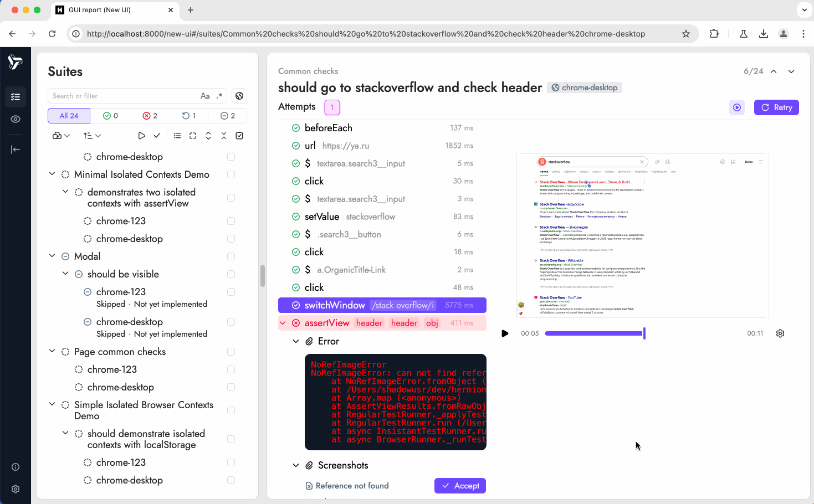Click the Search or filter input field
The height and width of the screenshot is (504, 814).
click(x=122, y=96)
